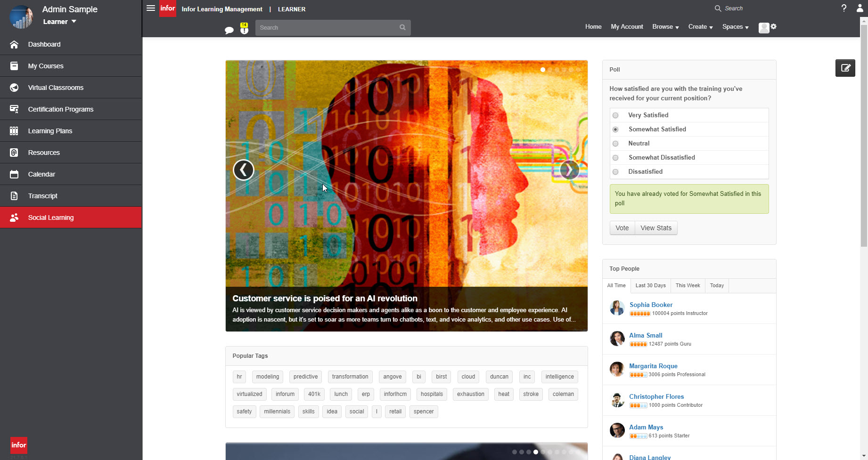Viewport: 868px width, 460px height.
Task: Open the Transcript page
Action: [43, 196]
